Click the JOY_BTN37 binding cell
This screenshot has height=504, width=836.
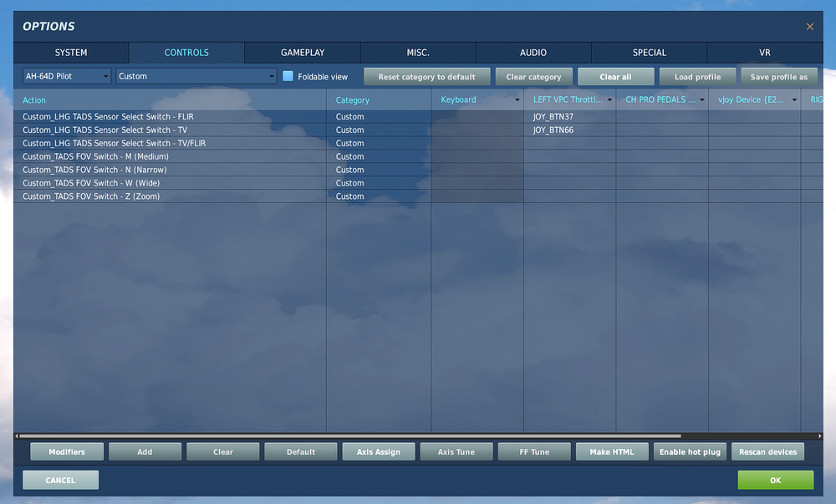tap(569, 117)
